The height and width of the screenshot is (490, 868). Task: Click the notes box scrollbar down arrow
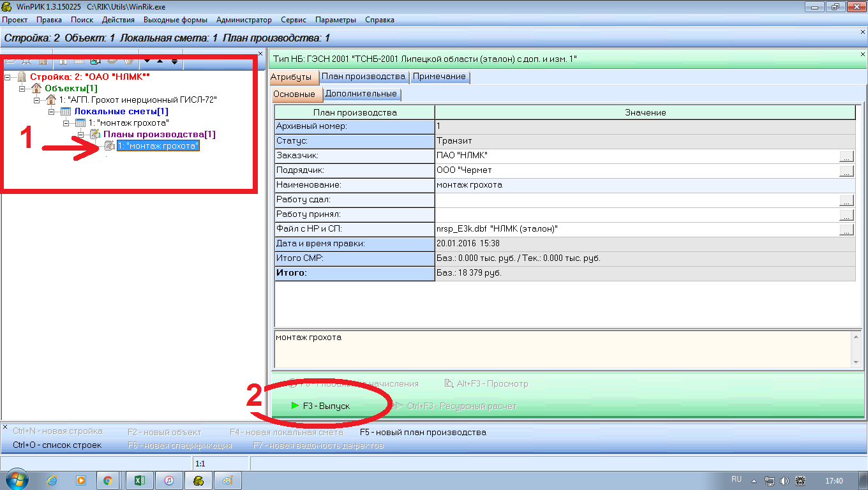point(857,362)
